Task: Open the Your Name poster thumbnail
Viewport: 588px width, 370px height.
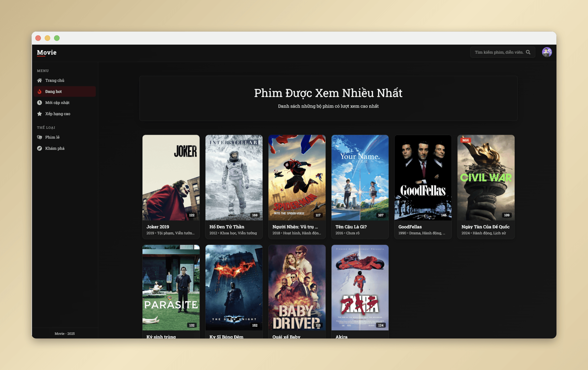Action: pos(360,178)
